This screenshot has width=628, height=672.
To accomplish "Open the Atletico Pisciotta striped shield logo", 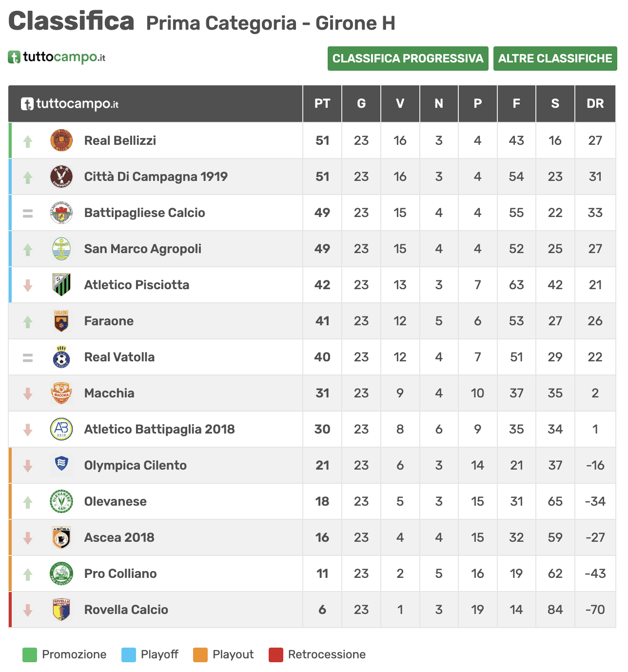I will click(61, 285).
